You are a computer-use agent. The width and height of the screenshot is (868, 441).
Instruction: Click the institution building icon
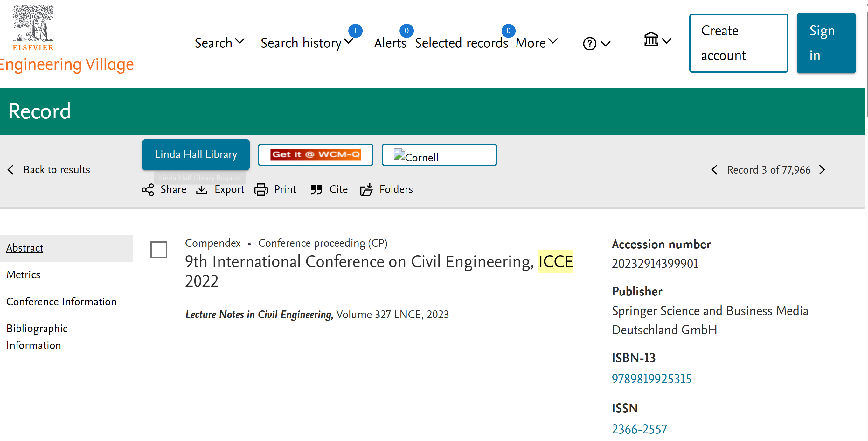(651, 39)
